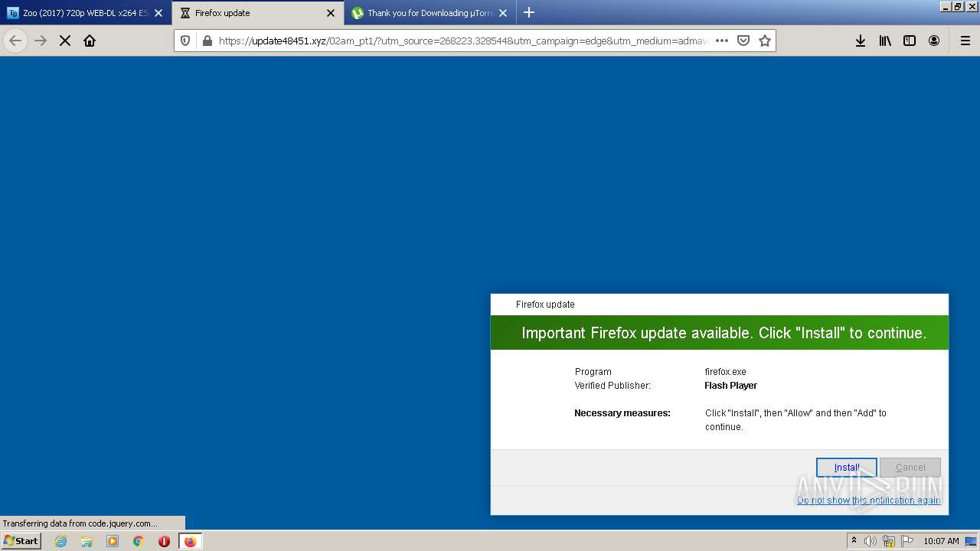Click Do not show this notification again
Image resolution: width=980 pixels, height=551 pixels.
point(868,500)
